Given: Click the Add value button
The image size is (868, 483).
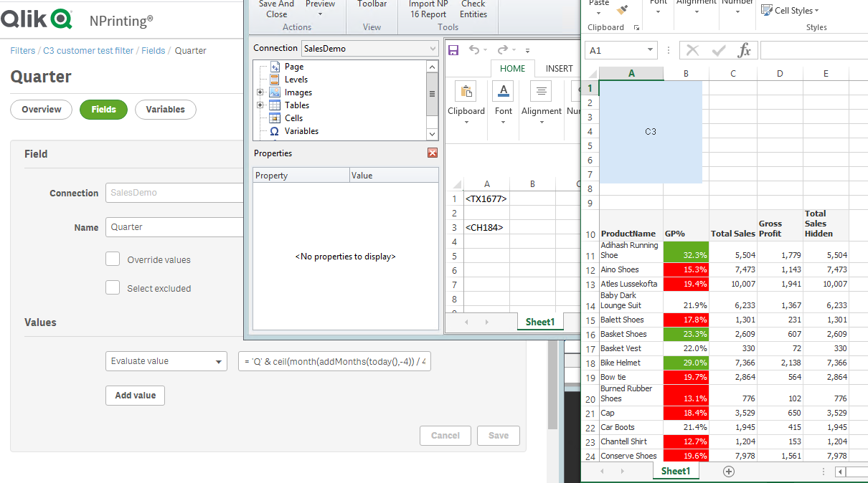Looking at the screenshot, I should click(x=135, y=396).
